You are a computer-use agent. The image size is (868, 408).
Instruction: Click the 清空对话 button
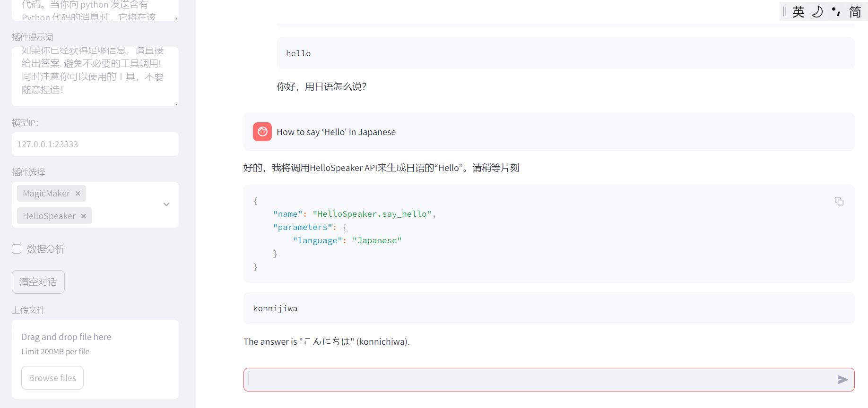pyautogui.click(x=38, y=282)
